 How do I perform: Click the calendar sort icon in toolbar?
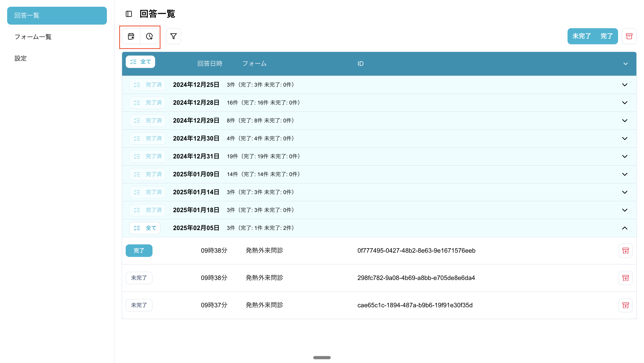click(x=131, y=36)
